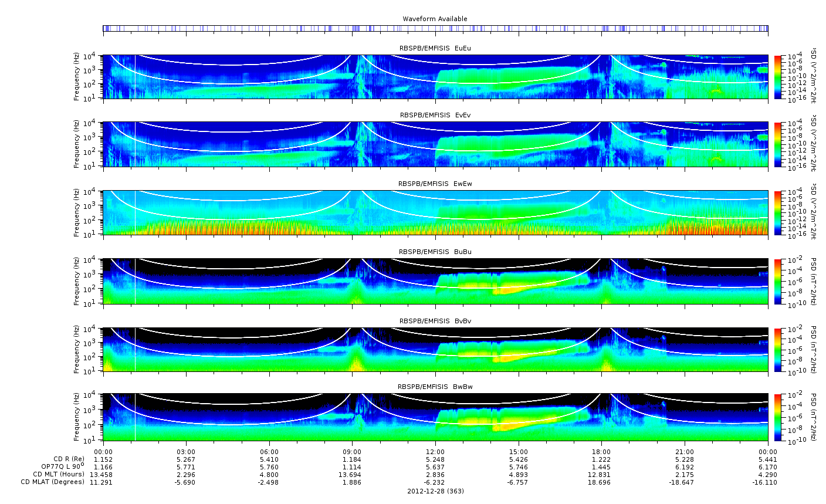Click the BvBv panel color bar
Image resolution: width=826 pixels, height=504 pixels.
[778, 350]
